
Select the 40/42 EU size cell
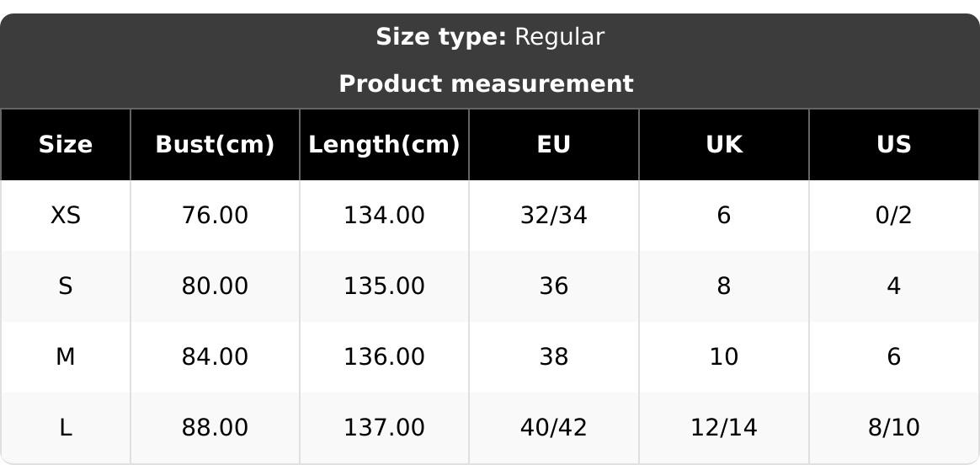[554, 428]
